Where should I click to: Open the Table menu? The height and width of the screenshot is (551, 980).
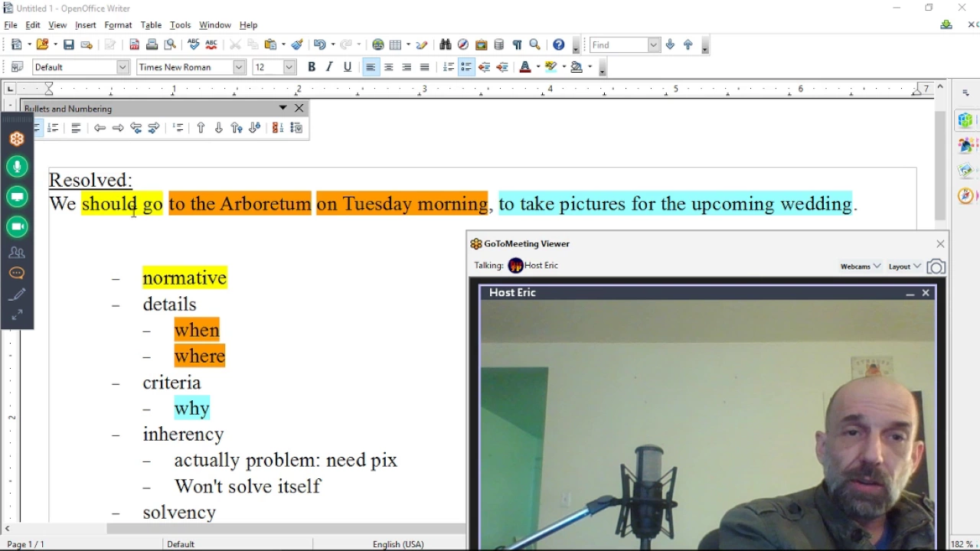[151, 25]
